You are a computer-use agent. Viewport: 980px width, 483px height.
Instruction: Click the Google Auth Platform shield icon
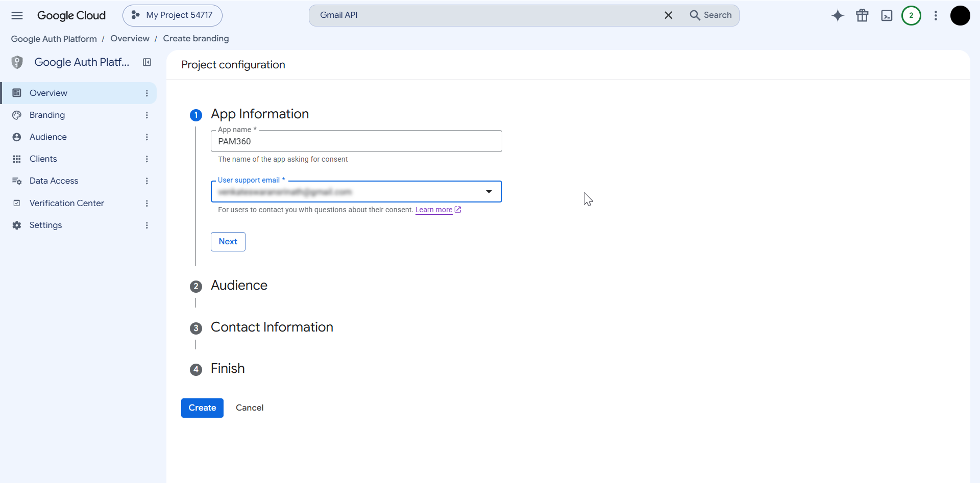pos(17,62)
